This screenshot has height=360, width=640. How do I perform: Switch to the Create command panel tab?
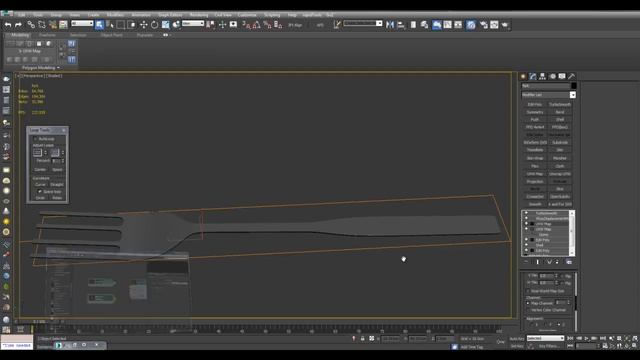523,76
